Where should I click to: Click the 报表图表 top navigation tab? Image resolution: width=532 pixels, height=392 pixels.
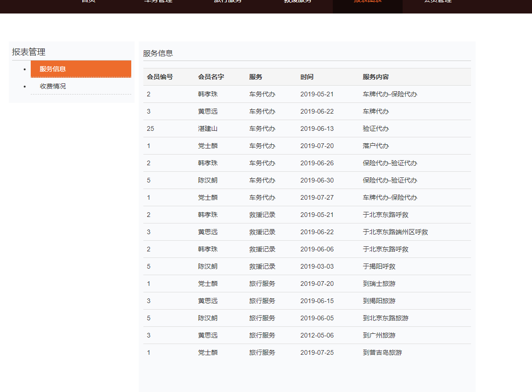(x=367, y=2)
